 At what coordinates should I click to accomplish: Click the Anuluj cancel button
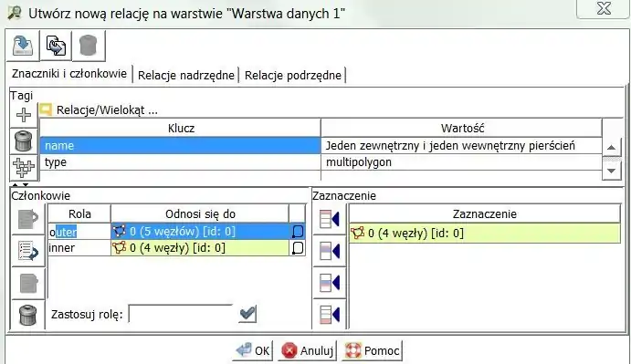pyautogui.click(x=308, y=350)
